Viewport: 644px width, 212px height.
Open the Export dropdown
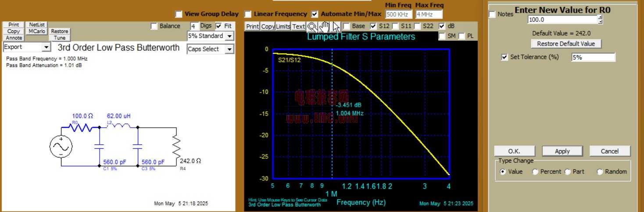47,47
